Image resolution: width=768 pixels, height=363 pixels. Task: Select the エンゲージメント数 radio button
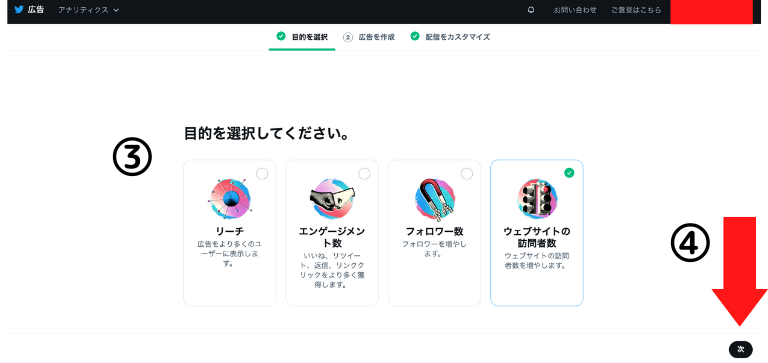coord(364,173)
